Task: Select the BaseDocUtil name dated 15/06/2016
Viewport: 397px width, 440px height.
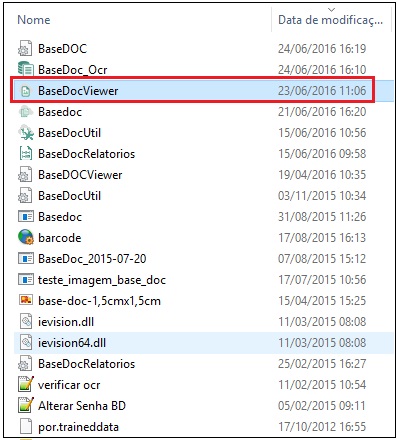Action: click(69, 133)
